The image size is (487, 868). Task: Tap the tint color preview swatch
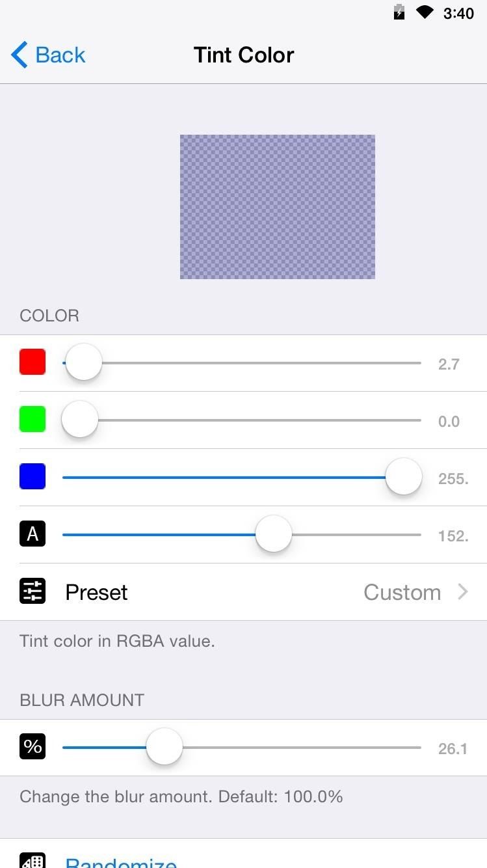point(278,207)
